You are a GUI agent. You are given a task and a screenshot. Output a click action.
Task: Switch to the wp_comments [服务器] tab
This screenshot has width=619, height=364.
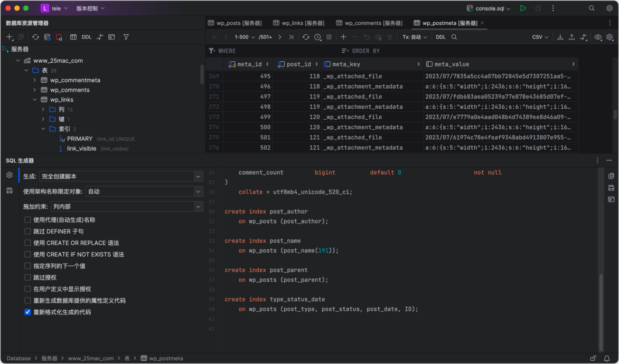point(369,23)
